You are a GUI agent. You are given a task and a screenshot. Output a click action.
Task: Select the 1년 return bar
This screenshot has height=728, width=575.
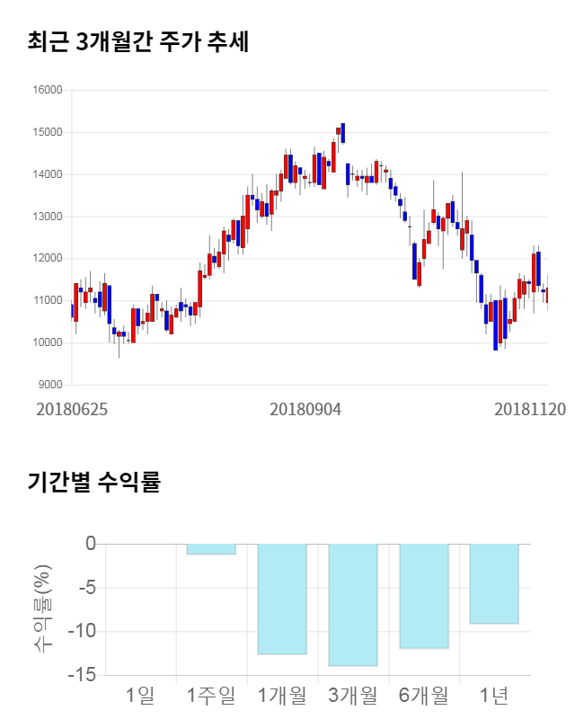point(494,583)
